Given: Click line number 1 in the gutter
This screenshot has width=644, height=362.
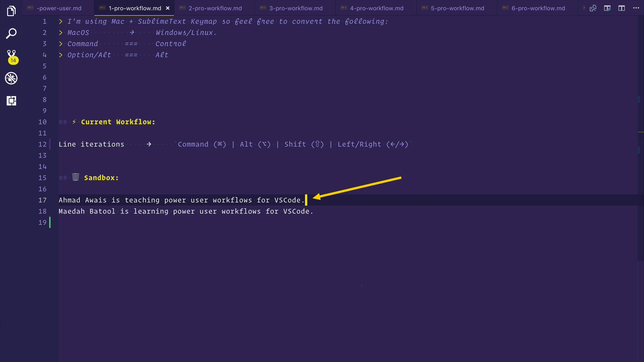Looking at the screenshot, I should [x=44, y=21].
